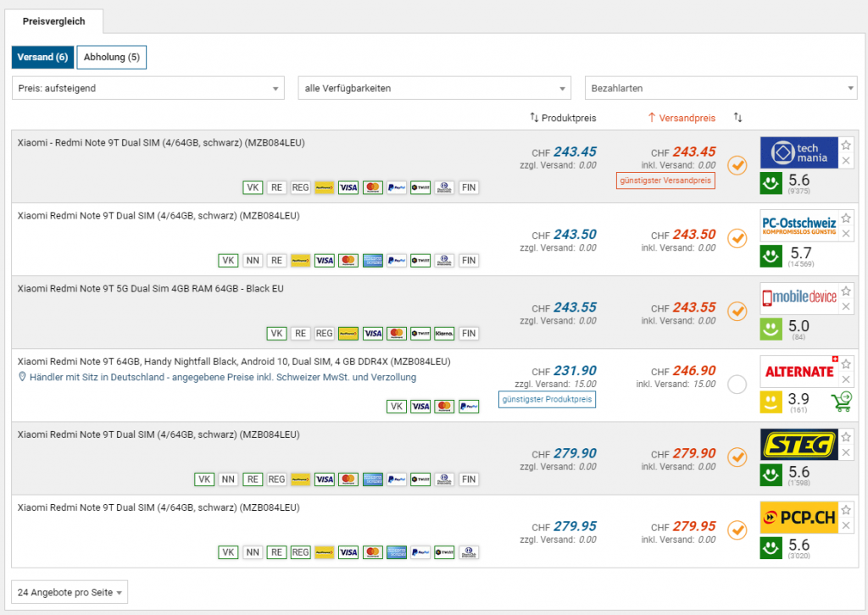
Task: Toggle the orange checkmark for techmania offer
Action: click(737, 165)
